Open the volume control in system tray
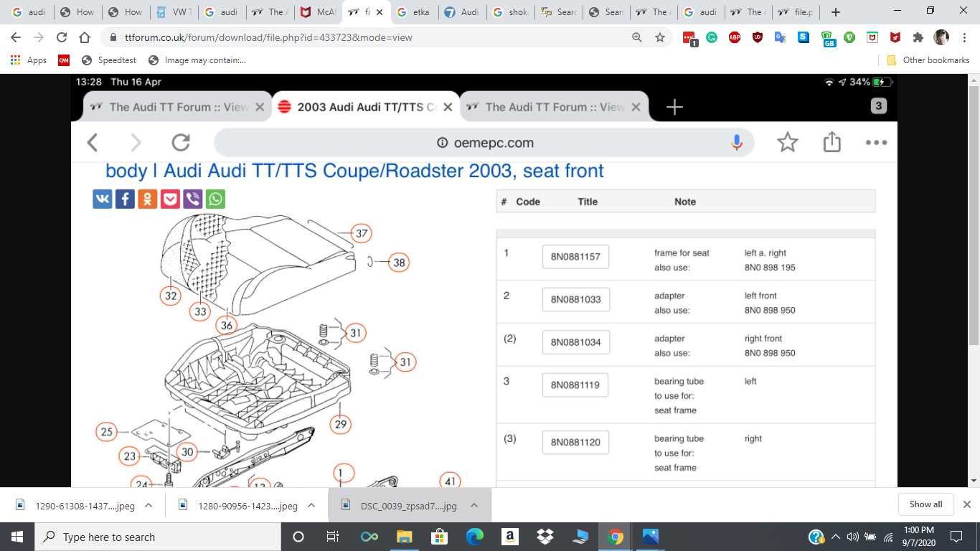Image resolution: width=980 pixels, height=551 pixels. 853,537
